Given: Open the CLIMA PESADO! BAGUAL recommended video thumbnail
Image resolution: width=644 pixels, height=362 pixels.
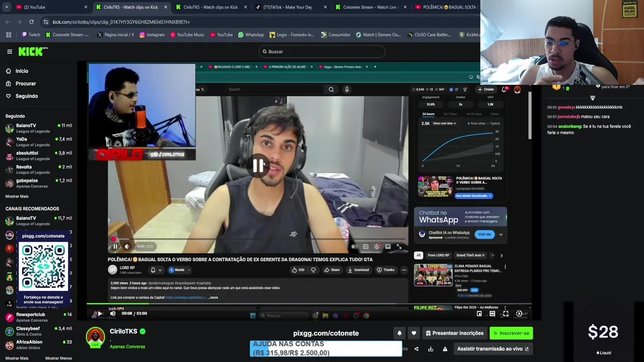Looking at the screenshot, I should point(433,275).
